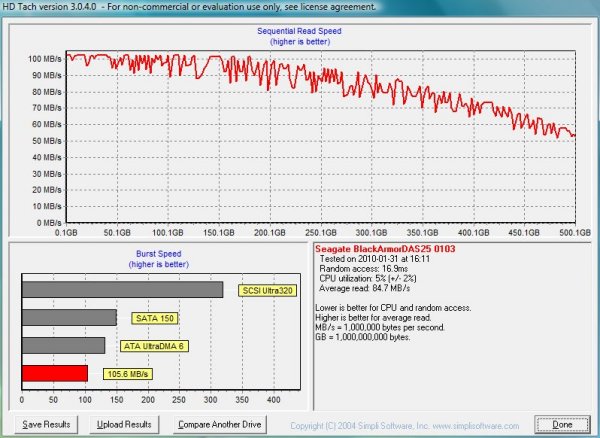Select the gray SATA 150 bar
This screenshot has width=600, height=438.
pyautogui.click(x=69, y=318)
